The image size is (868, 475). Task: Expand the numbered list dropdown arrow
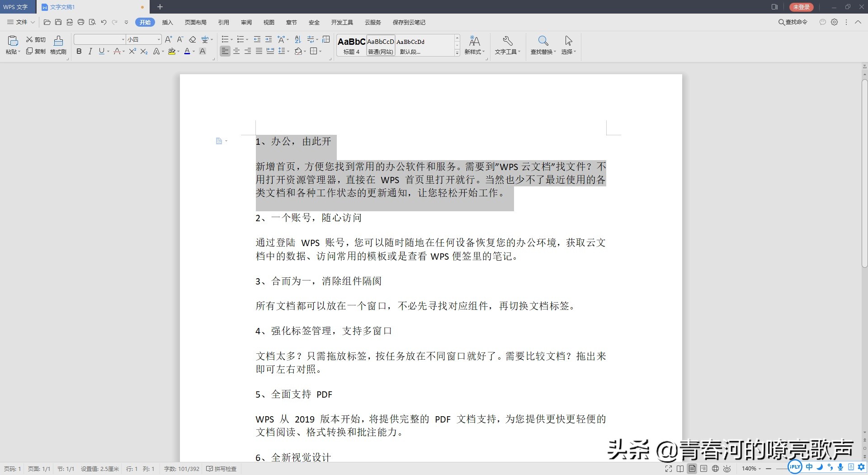[247, 39]
